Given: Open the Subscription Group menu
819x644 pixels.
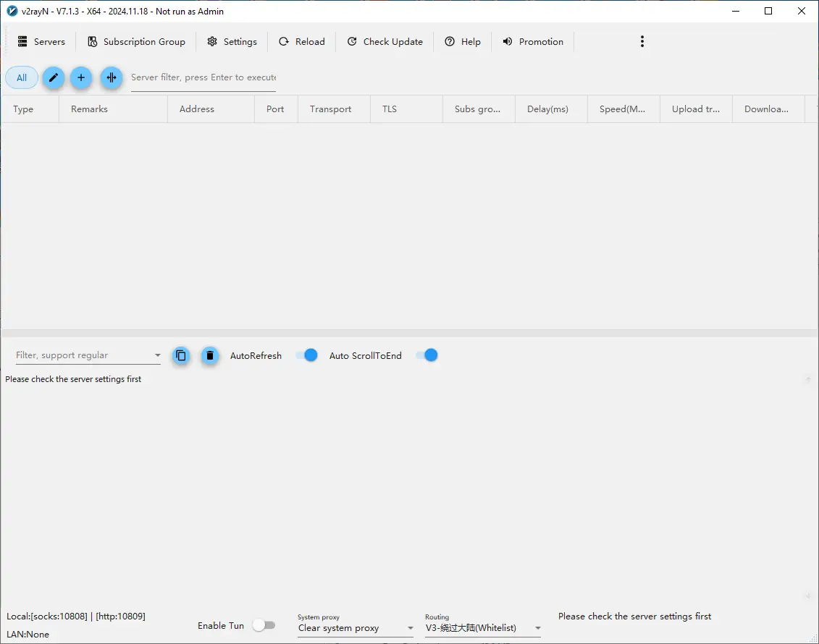Looking at the screenshot, I should pyautogui.click(x=136, y=42).
